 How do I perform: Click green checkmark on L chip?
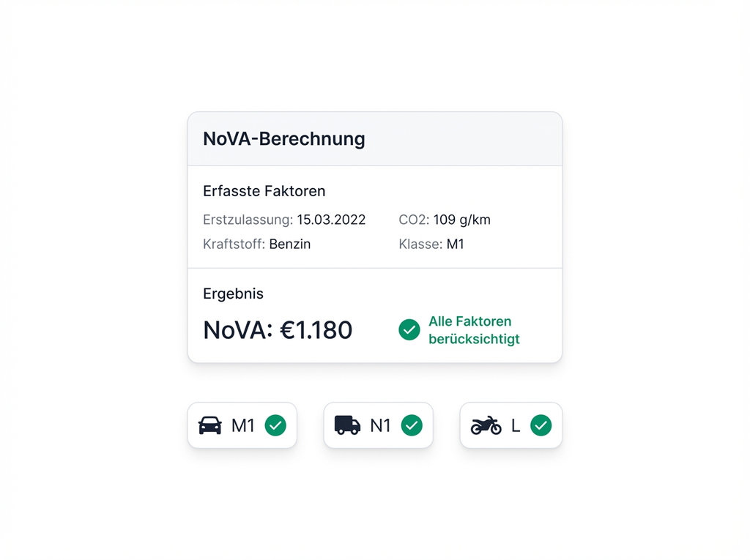[541, 425]
